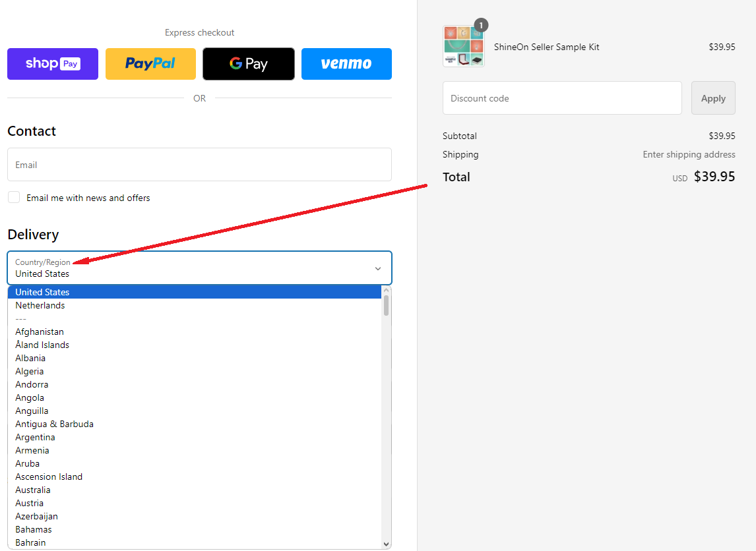Choose Albania in the dropdown list
756x551 pixels.
pos(195,358)
